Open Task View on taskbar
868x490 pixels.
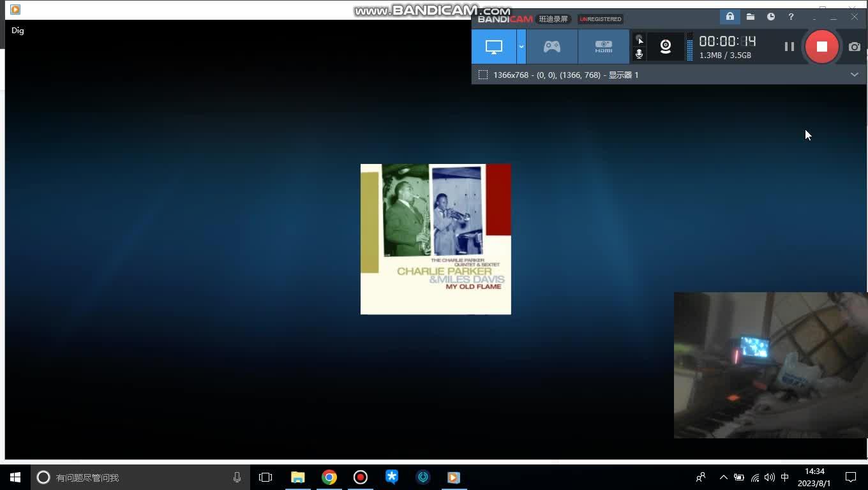266,477
